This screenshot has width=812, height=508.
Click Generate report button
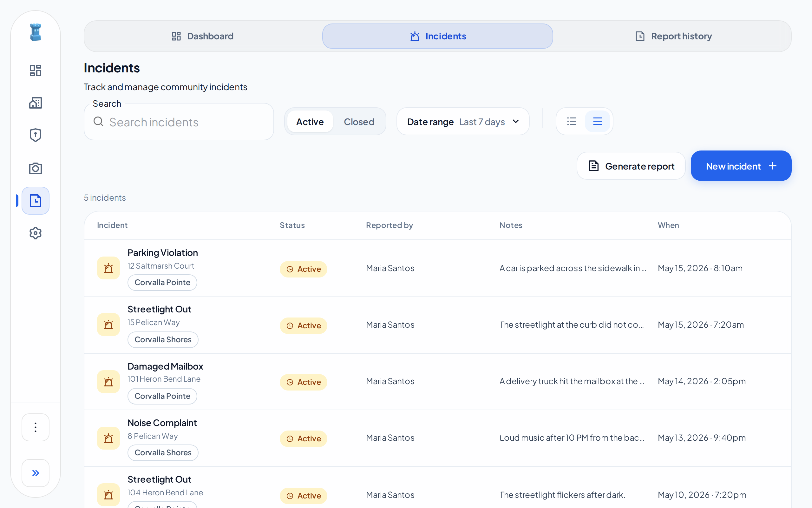click(631, 166)
